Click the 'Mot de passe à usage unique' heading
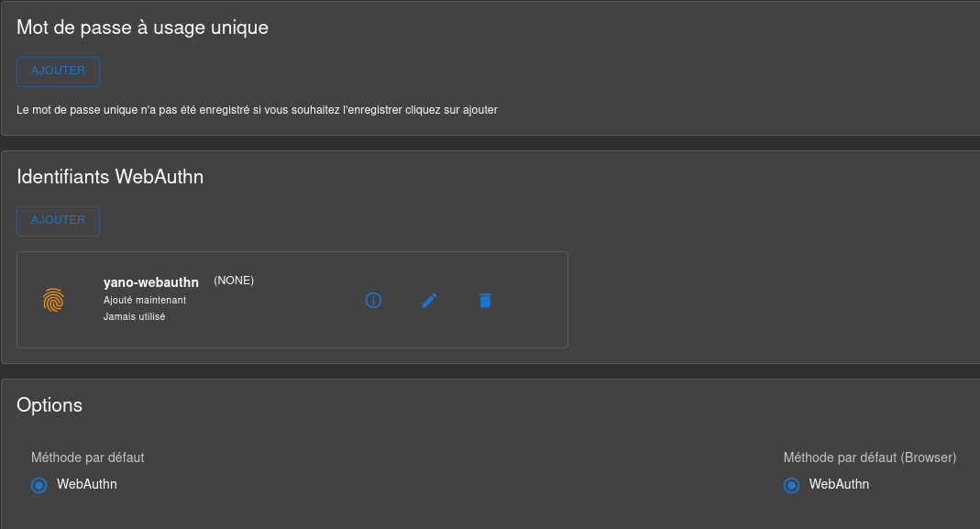Image resolution: width=980 pixels, height=529 pixels. [x=142, y=28]
